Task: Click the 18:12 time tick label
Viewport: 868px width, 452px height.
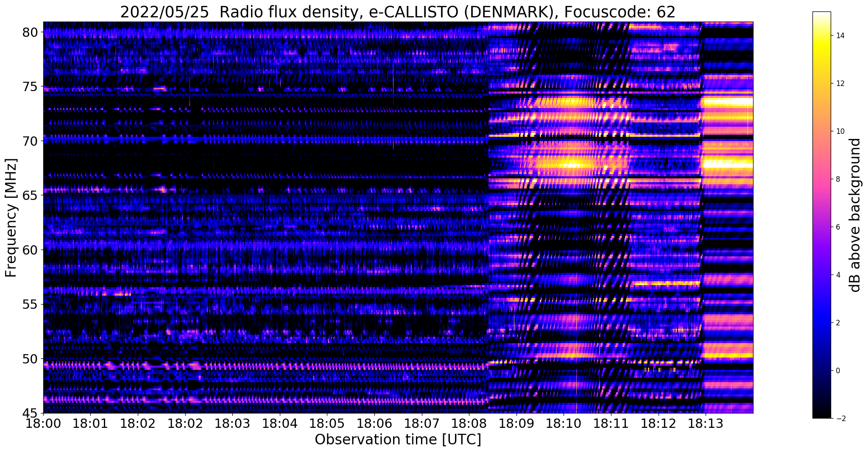Action: click(659, 423)
